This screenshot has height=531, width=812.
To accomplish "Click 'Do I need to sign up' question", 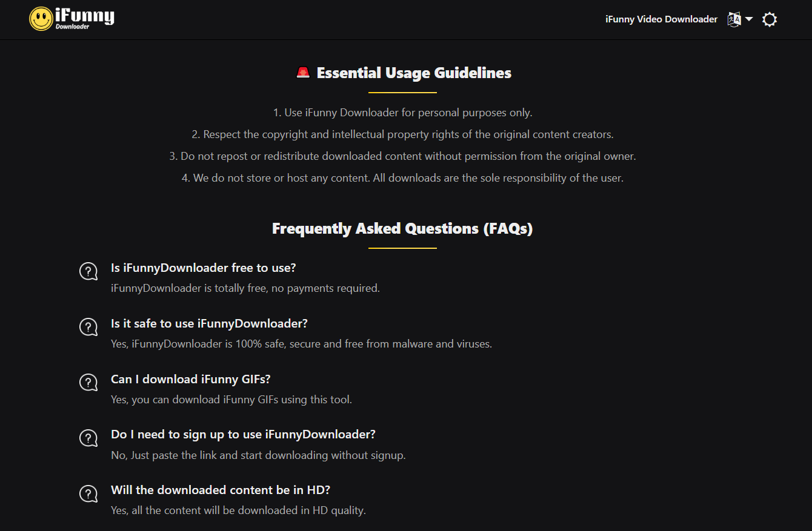I will click(244, 435).
